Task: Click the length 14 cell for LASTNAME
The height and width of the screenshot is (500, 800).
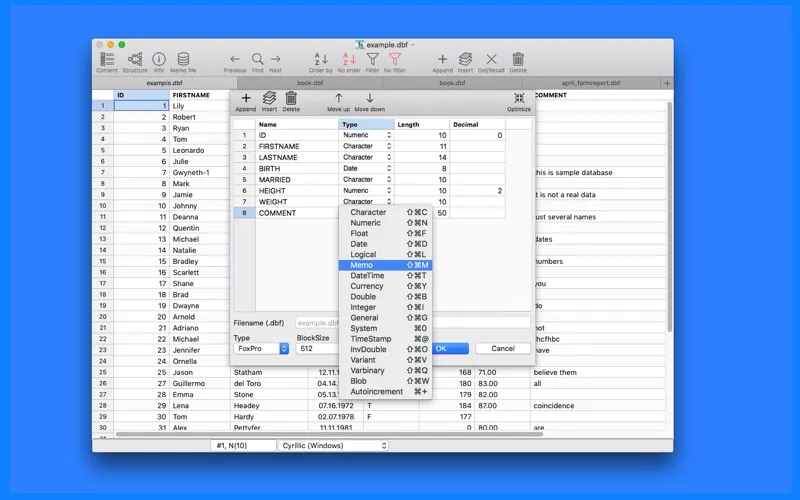Action: (x=422, y=158)
